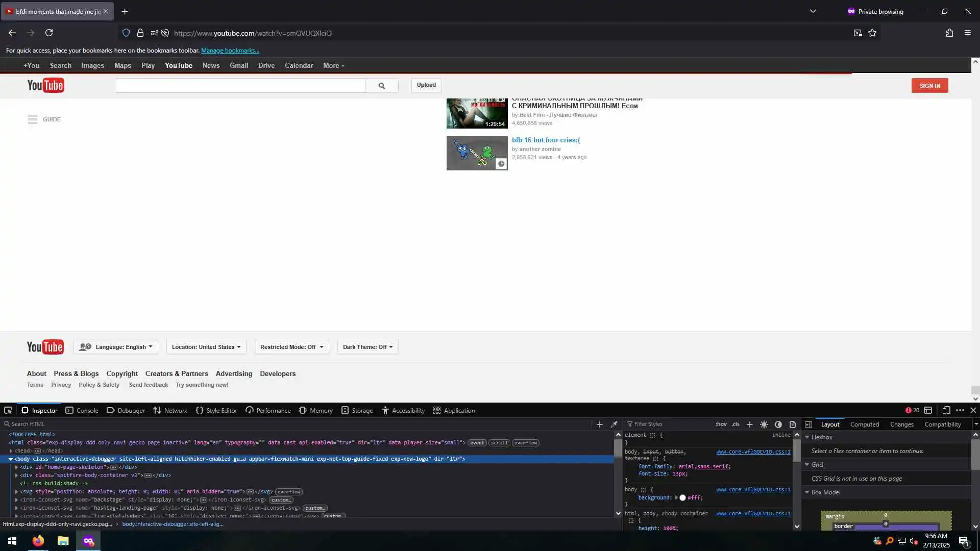
Task: Collapse the Flexbox section
Action: 807,437
